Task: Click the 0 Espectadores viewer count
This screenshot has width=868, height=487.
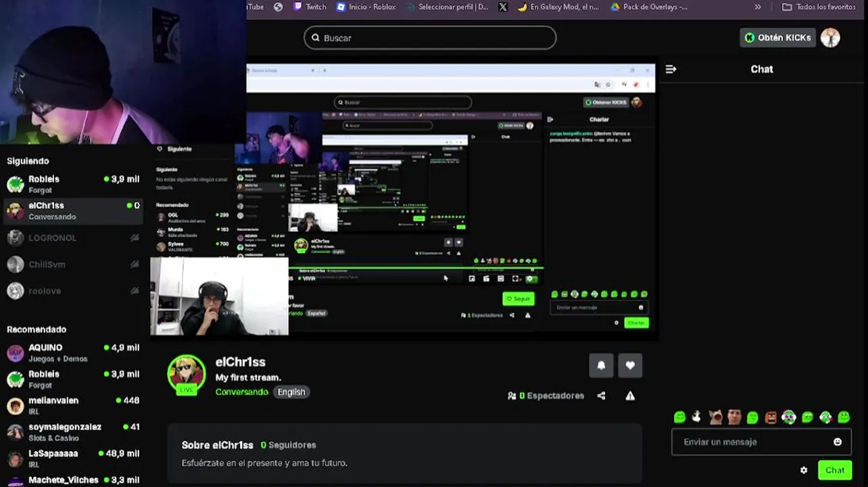Action: click(546, 396)
